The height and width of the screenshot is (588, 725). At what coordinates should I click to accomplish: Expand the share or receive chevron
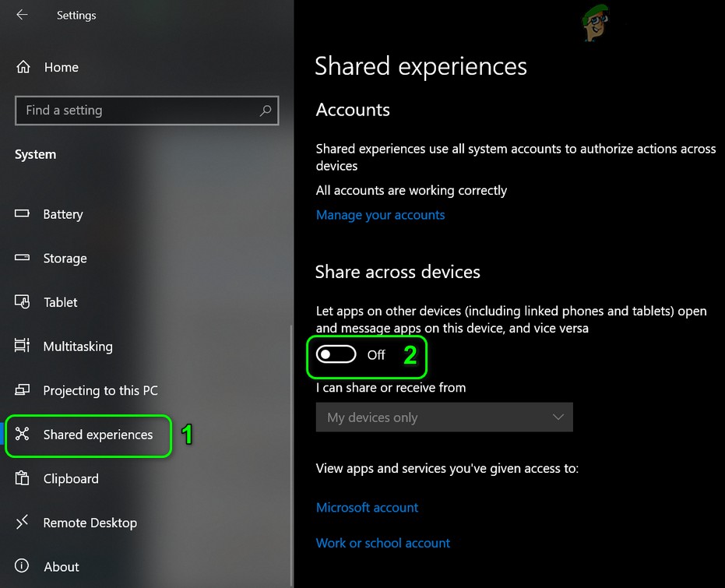click(558, 417)
